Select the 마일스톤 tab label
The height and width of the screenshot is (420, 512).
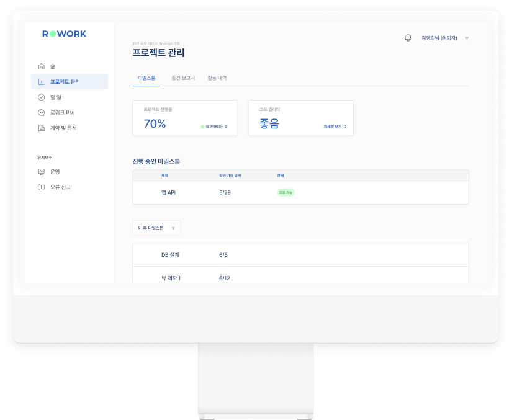(x=146, y=79)
